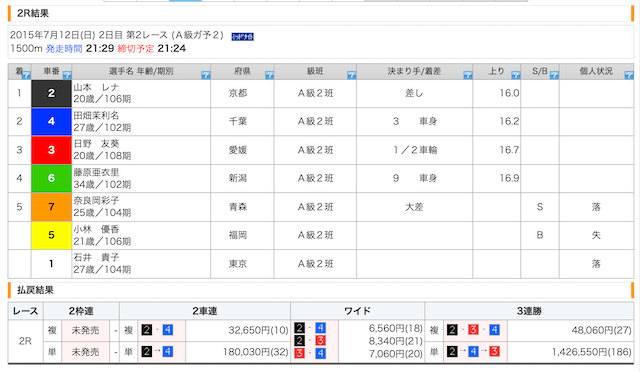Screen dimensions: 640x372
Task: Click rider name 日野 友葵
Action: click(x=96, y=144)
